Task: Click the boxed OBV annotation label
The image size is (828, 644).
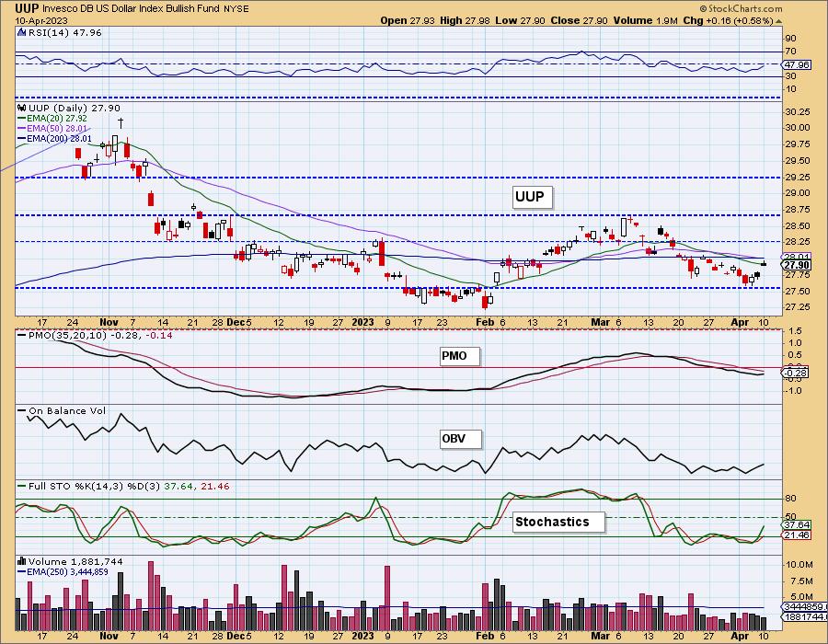Action: 461,439
